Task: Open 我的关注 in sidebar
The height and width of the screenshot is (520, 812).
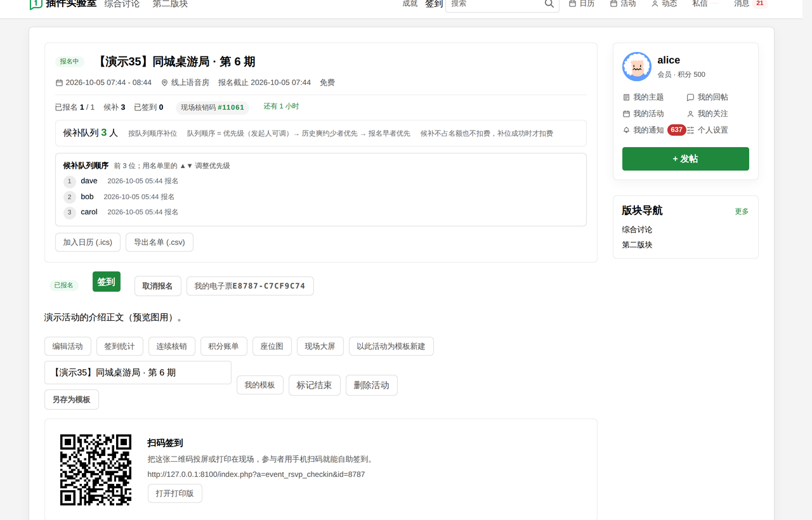Action: click(x=707, y=114)
